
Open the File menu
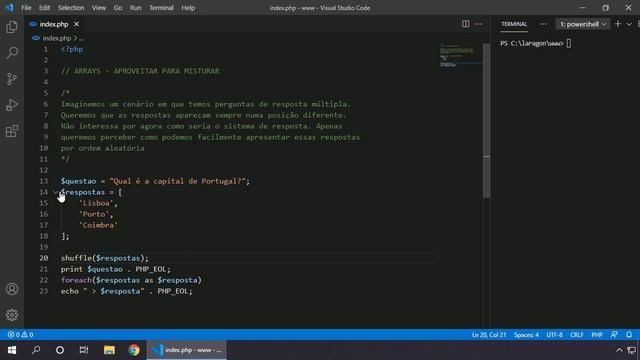tap(26, 8)
